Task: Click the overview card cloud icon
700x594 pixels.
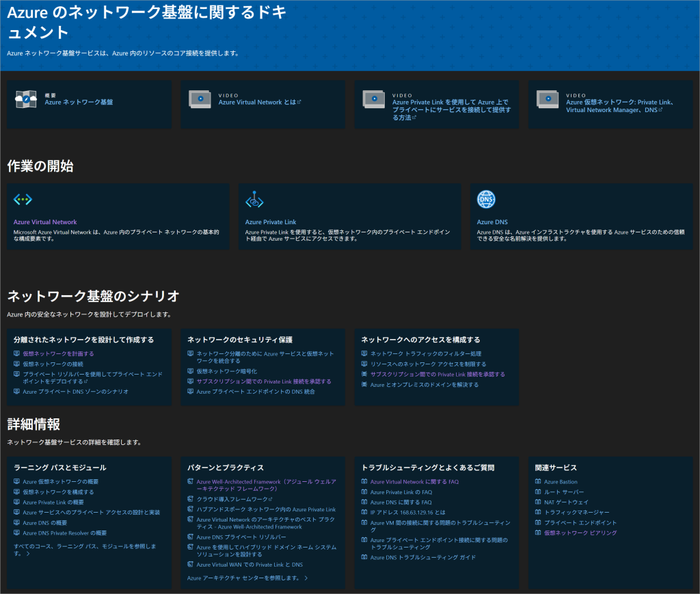Action: (25, 100)
